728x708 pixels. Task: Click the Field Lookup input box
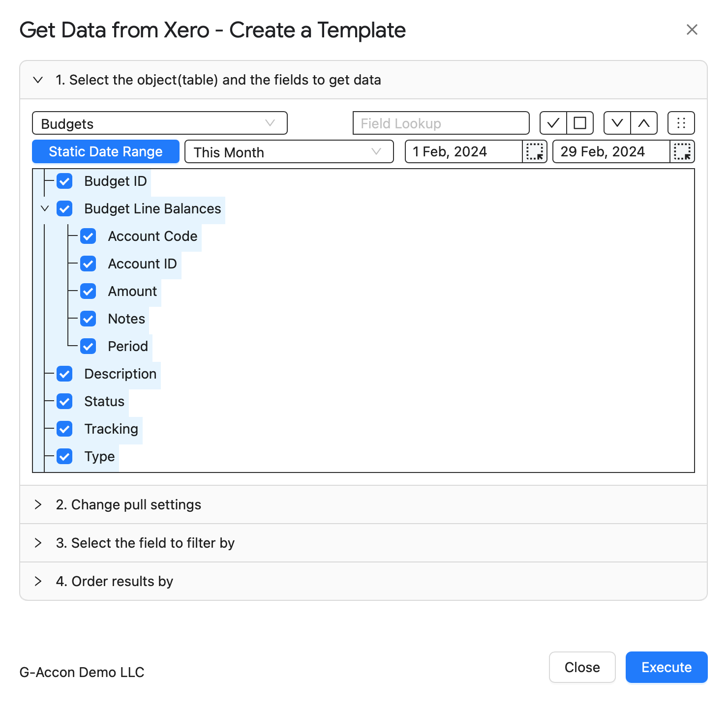(x=441, y=123)
